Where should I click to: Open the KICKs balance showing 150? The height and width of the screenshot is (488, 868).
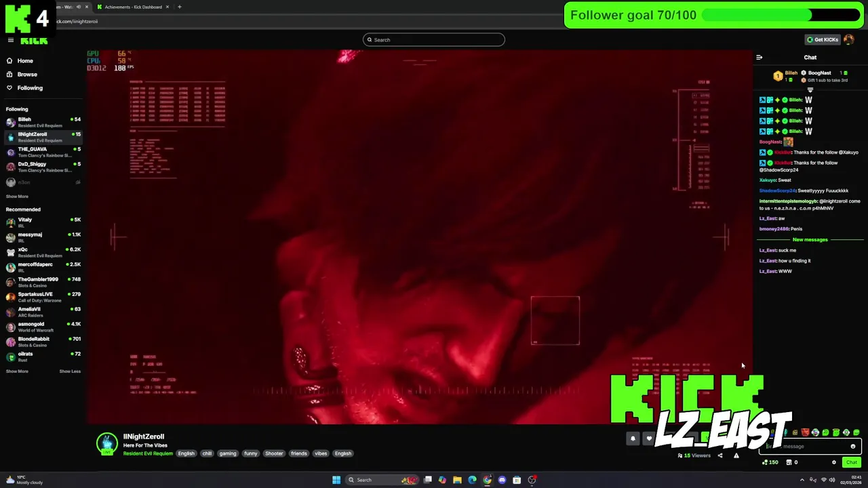click(x=770, y=462)
